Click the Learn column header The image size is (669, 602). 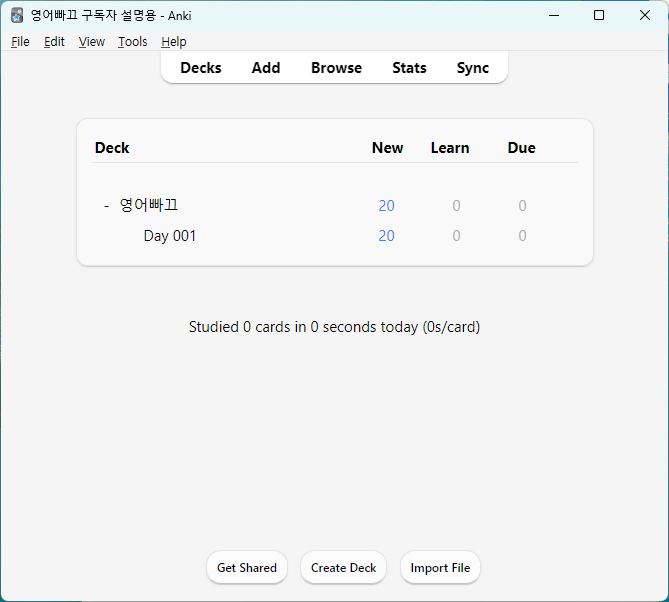pyautogui.click(x=450, y=148)
